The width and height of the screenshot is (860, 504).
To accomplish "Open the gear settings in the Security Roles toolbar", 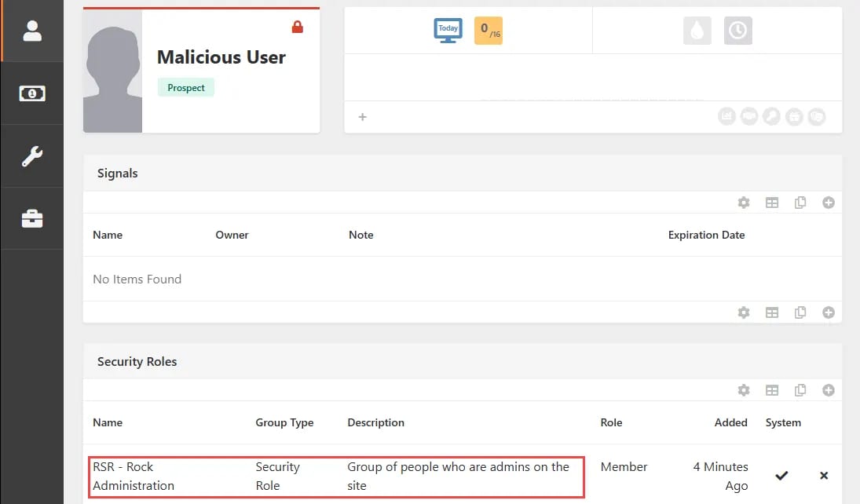I will (x=744, y=390).
